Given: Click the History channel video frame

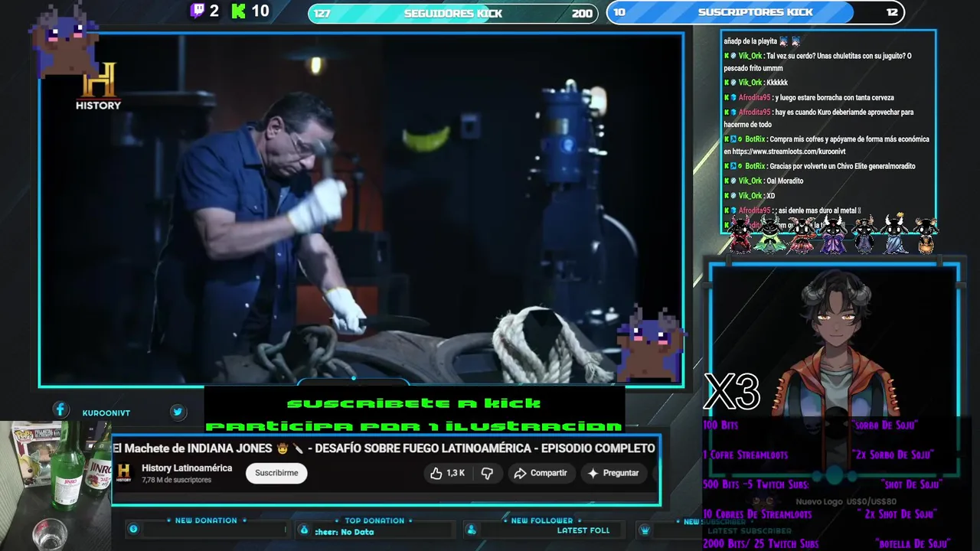Looking at the screenshot, I should tap(361, 209).
